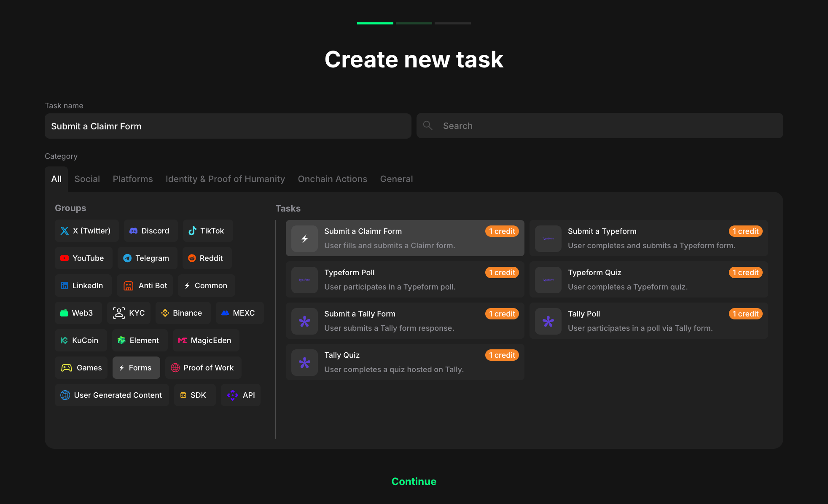Screen dimensions: 828x504
Task: Click the first progress step bar
Action: (375, 23)
